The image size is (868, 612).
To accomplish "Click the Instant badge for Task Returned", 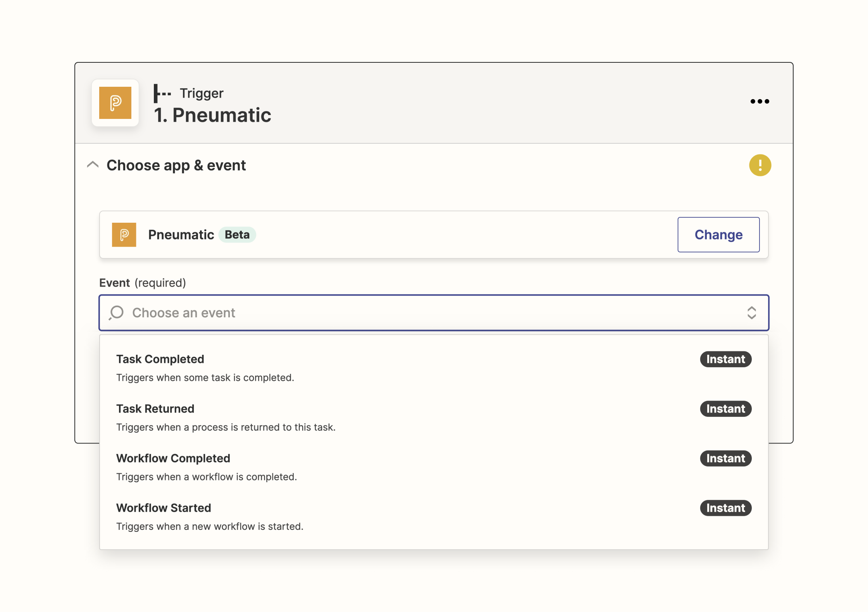I will (725, 409).
